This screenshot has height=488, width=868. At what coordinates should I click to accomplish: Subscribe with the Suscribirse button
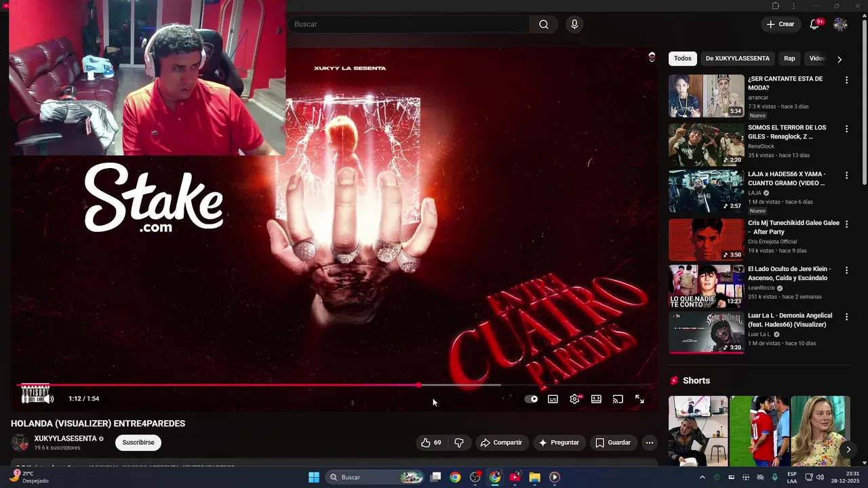pos(138,443)
